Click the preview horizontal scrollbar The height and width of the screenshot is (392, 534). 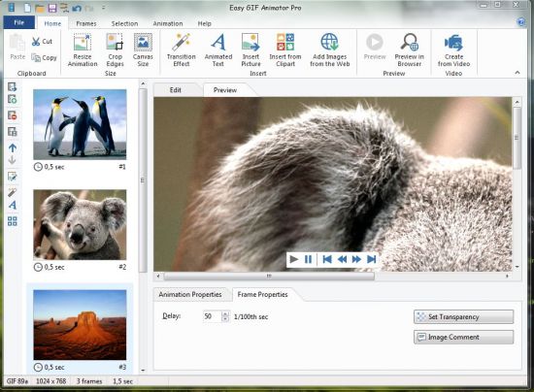click(269, 276)
